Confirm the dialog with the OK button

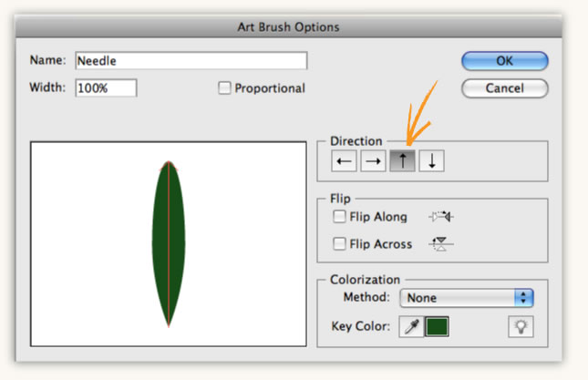505,61
